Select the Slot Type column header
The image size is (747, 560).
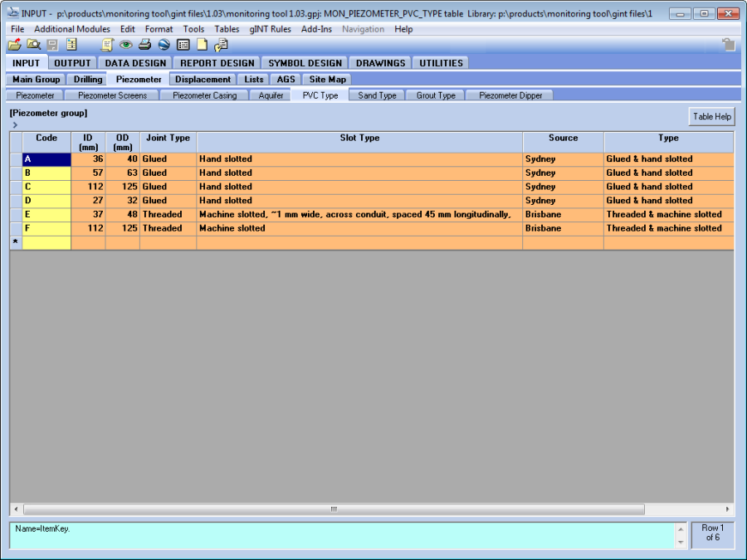click(x=359, y=138)
